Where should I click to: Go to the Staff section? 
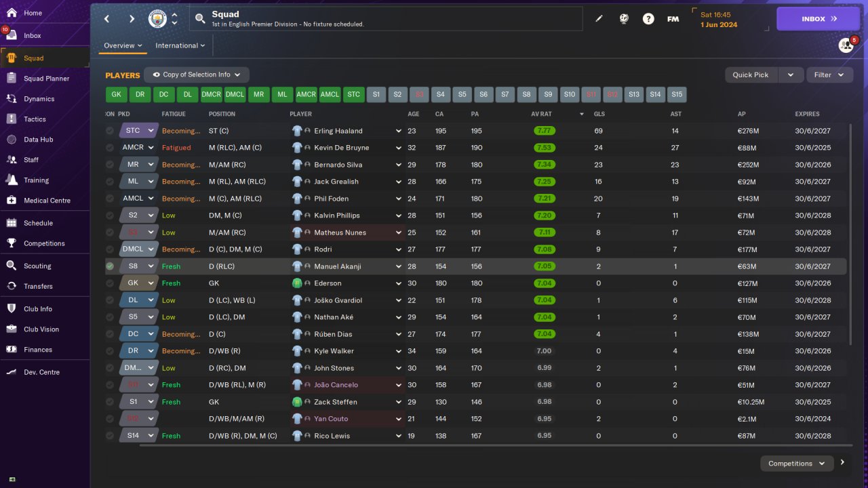(x=45, y=160)
